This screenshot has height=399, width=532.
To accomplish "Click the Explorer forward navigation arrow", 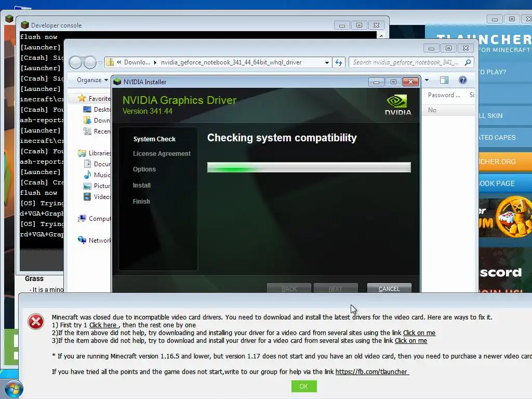I will [x=90, y=62].
